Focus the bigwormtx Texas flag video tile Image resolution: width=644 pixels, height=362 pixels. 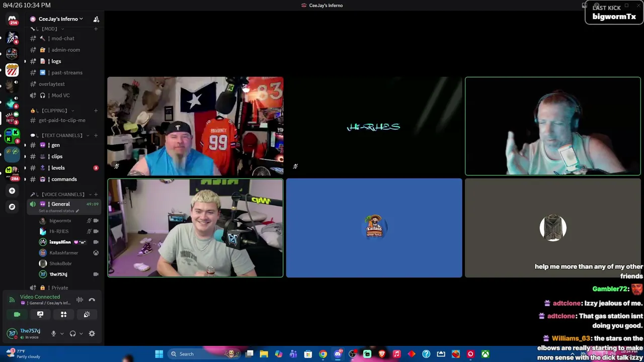coord(195,126)
